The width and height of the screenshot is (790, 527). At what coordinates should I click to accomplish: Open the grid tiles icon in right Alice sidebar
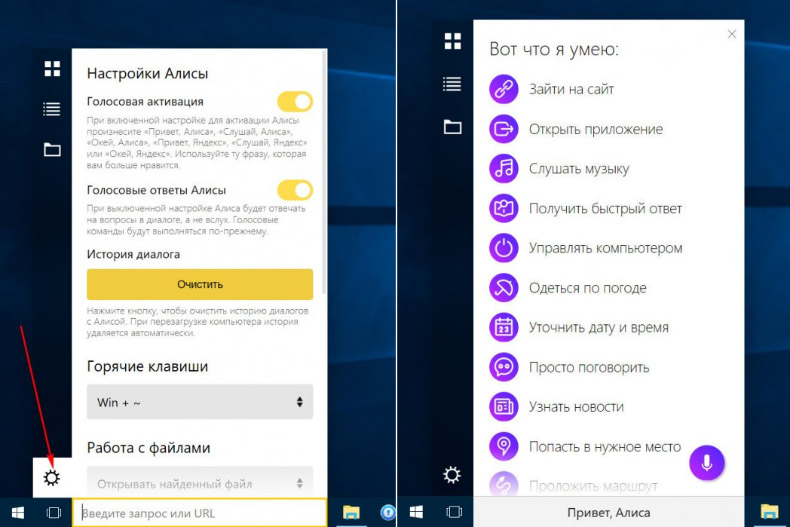452,41
